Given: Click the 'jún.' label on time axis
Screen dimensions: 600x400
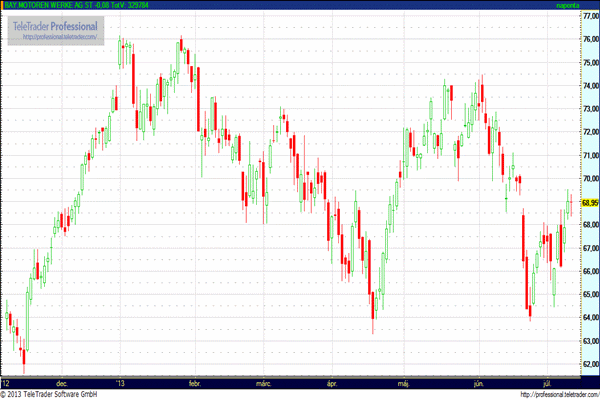Looking at the screenshot, I should click(478, 383).
